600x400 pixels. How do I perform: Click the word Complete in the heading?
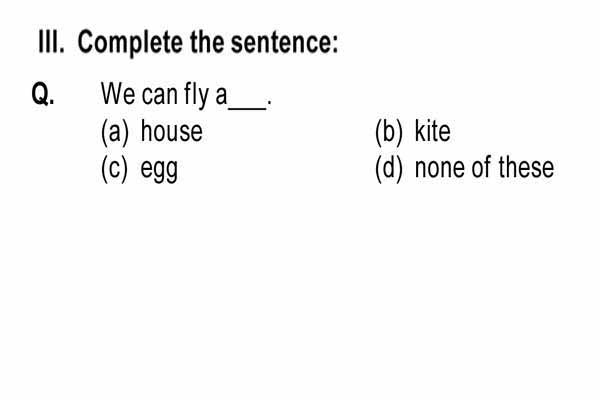[x=130, y=43]
